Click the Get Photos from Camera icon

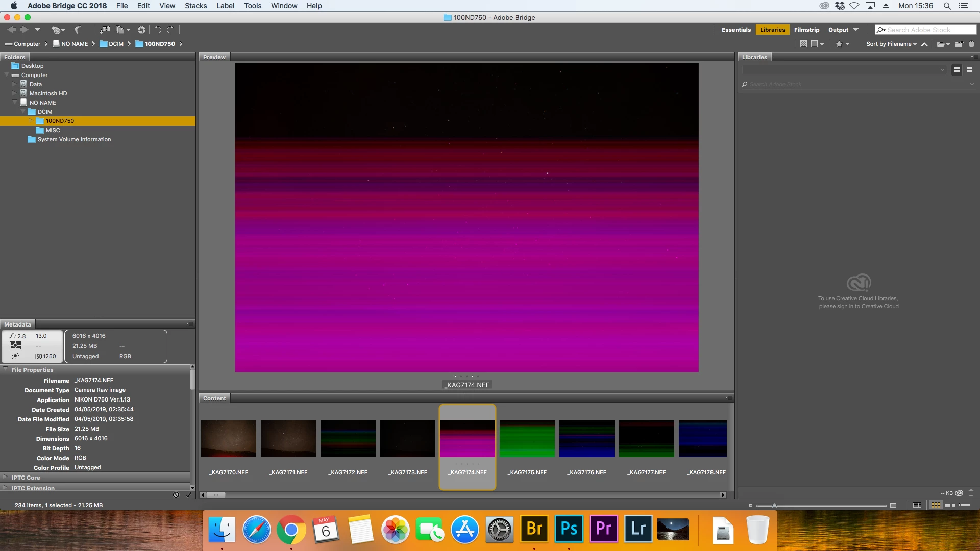click(105, 30)
